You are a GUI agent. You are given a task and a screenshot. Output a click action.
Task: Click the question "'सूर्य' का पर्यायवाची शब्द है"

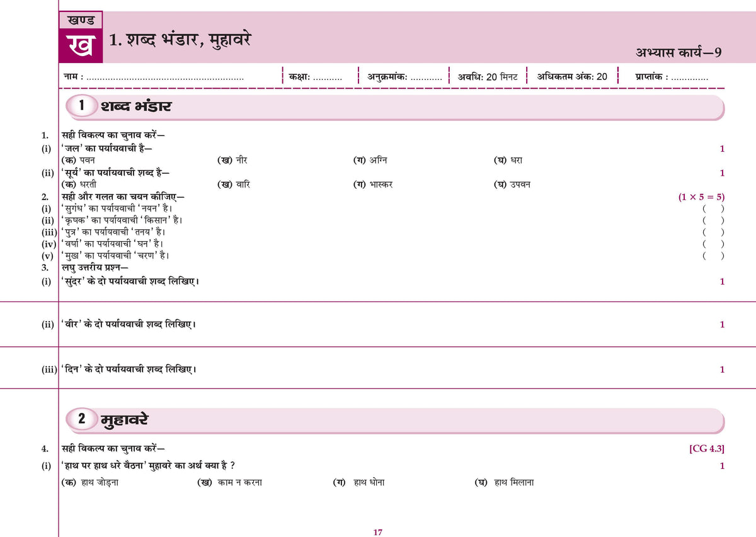pyautogui.click(x=115, y=172)
